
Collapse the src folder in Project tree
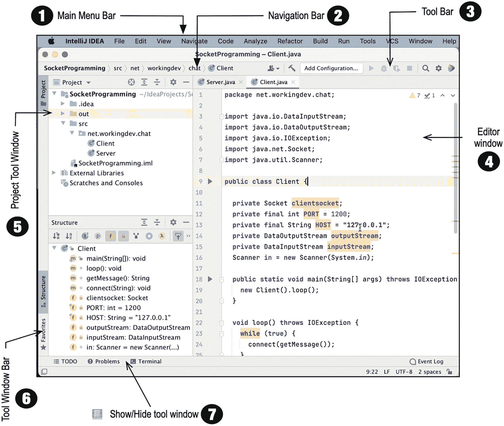tap(63, 123)
